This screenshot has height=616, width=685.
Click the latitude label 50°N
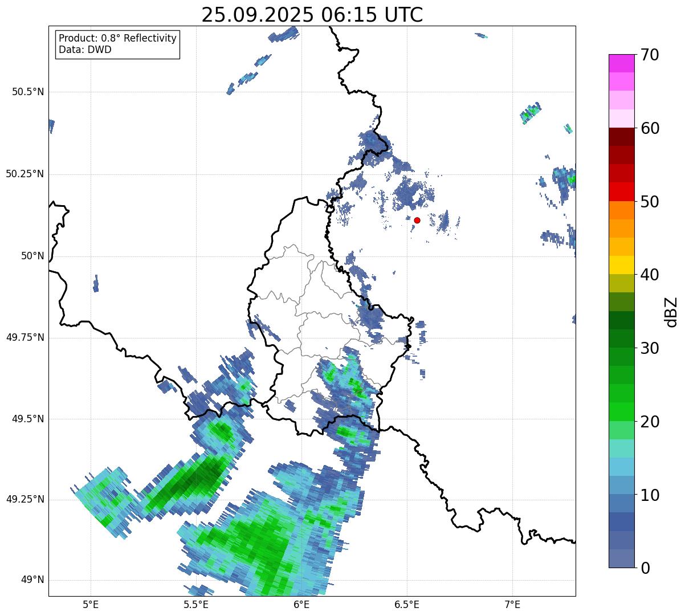[x=32, y=256]
